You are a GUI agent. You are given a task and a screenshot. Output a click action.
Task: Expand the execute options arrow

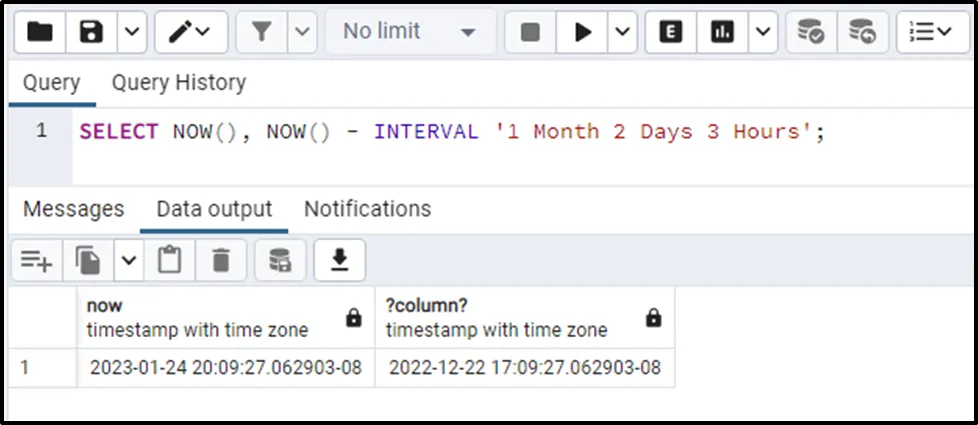[622, 32]
